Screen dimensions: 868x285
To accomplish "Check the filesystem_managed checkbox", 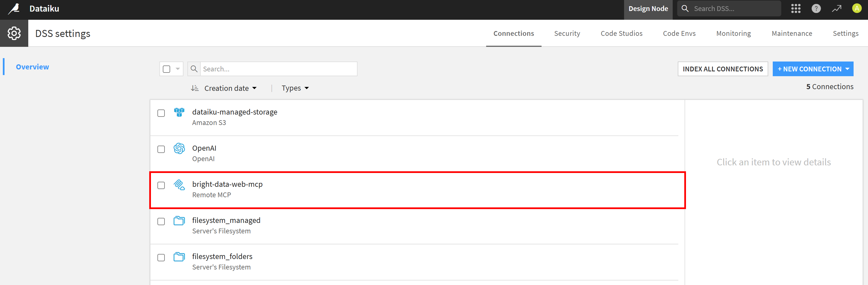I will (161, 222).
